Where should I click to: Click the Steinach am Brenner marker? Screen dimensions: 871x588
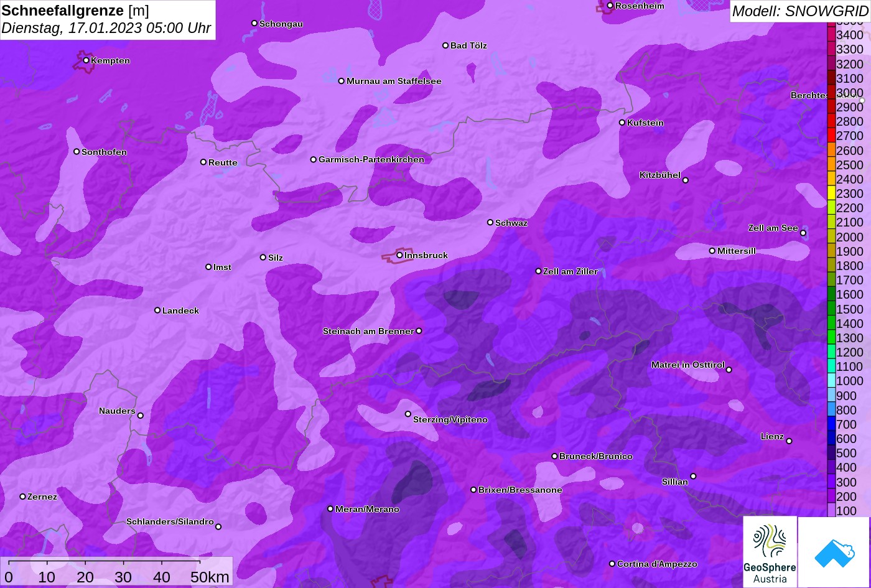[419, 331]
